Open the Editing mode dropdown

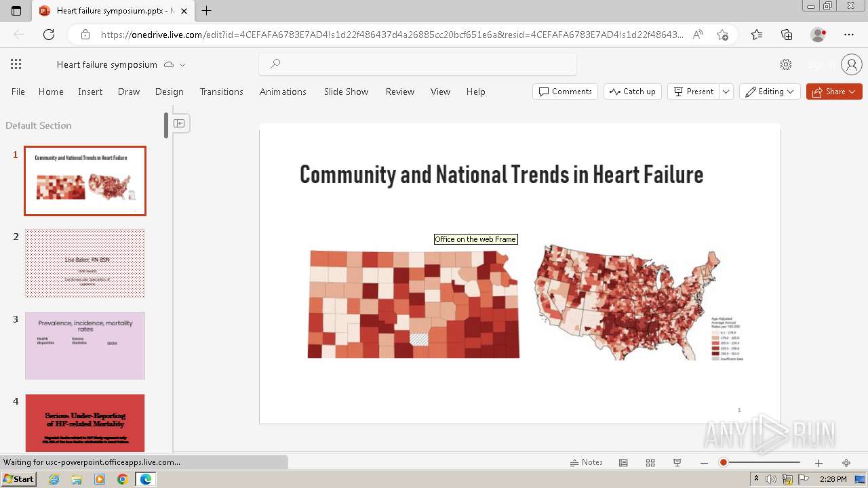770,91
